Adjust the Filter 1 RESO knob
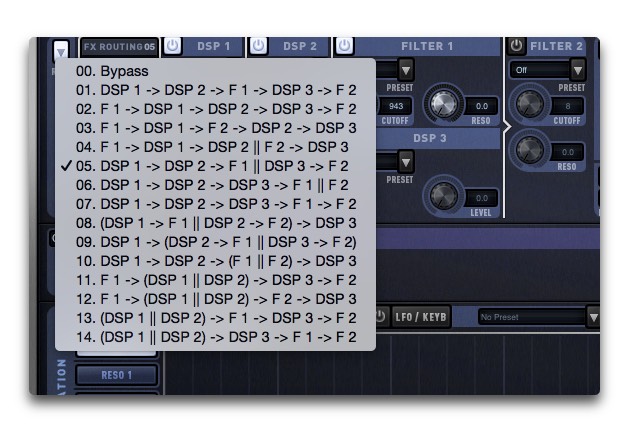The image size is (629, 431). [x=443, y=104]
